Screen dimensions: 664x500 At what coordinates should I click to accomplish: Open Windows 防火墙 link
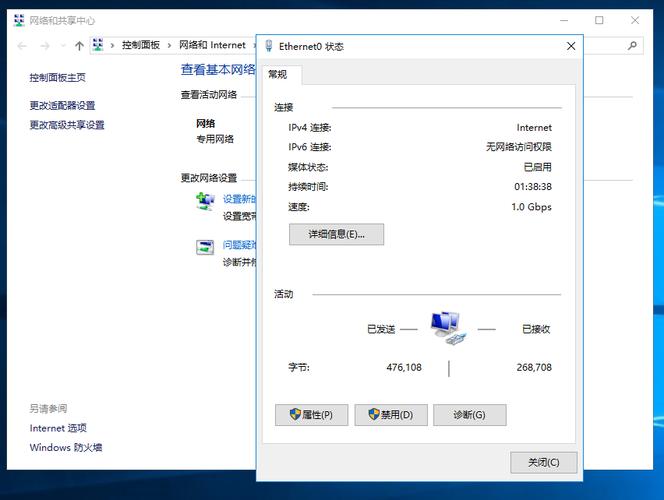(x=66, y=448)
